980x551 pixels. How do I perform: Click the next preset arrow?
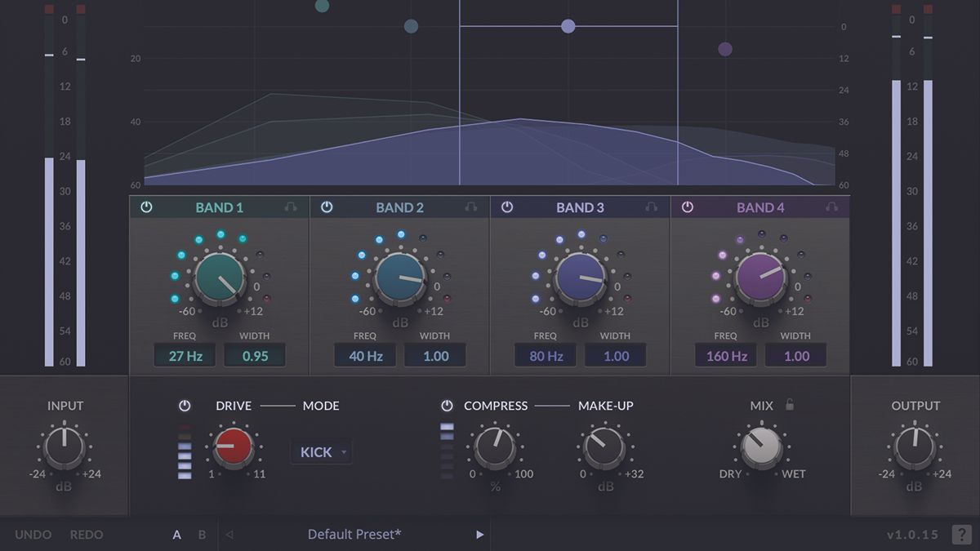pos(480,535)
